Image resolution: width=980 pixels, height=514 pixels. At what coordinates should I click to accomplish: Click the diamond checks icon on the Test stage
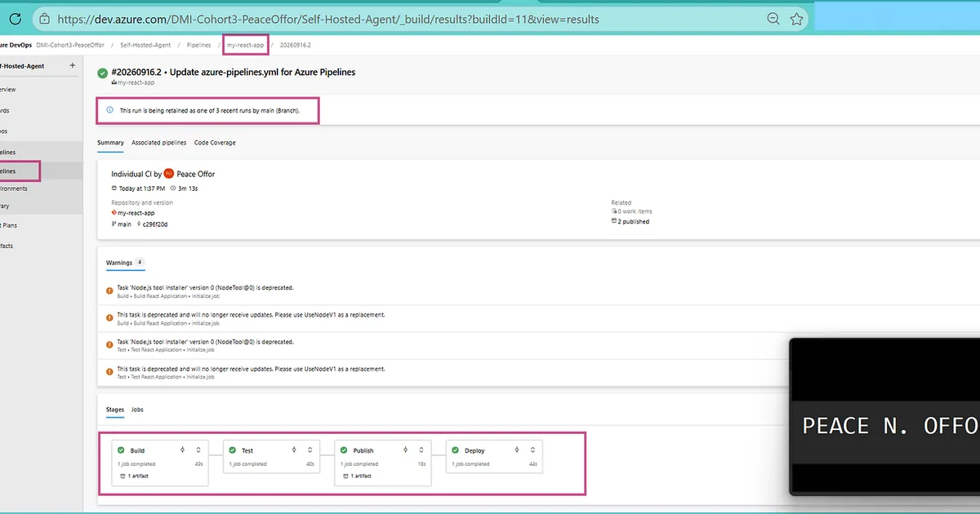[295, 450]
